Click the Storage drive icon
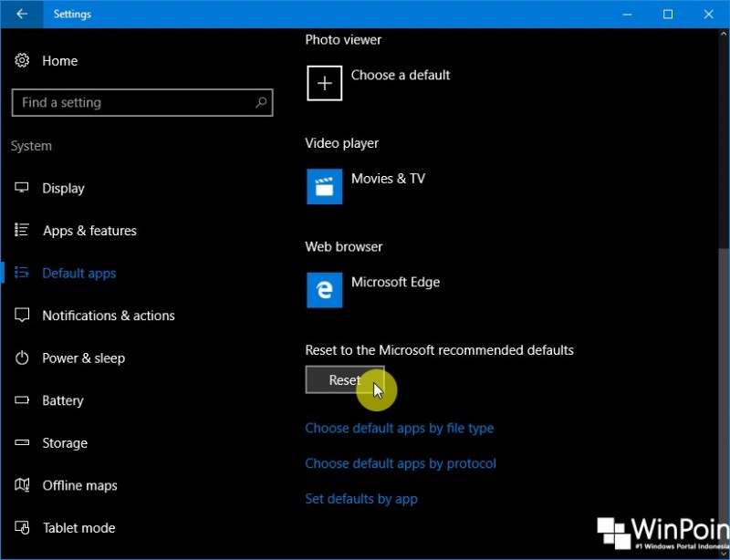This screenshot has height=560, width=730. tap(22, 442)
